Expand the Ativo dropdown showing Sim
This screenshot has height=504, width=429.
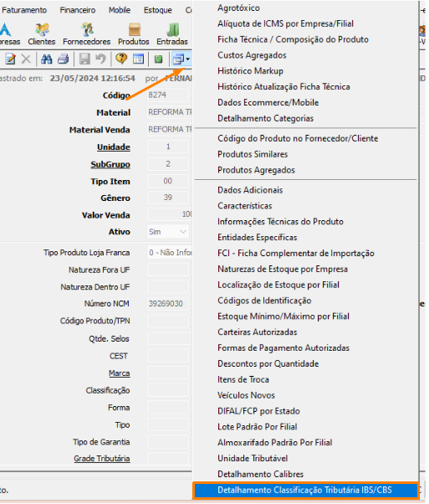168,232
